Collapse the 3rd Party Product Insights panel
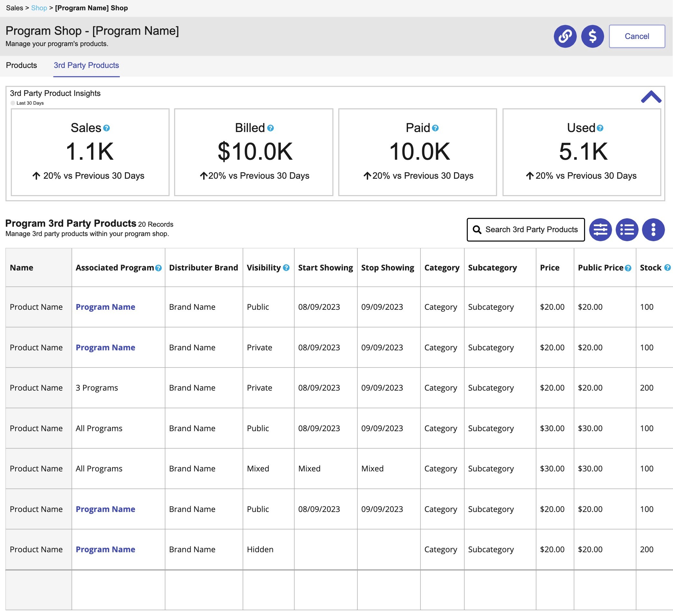The image size is (673, 616). coord(651,97)
